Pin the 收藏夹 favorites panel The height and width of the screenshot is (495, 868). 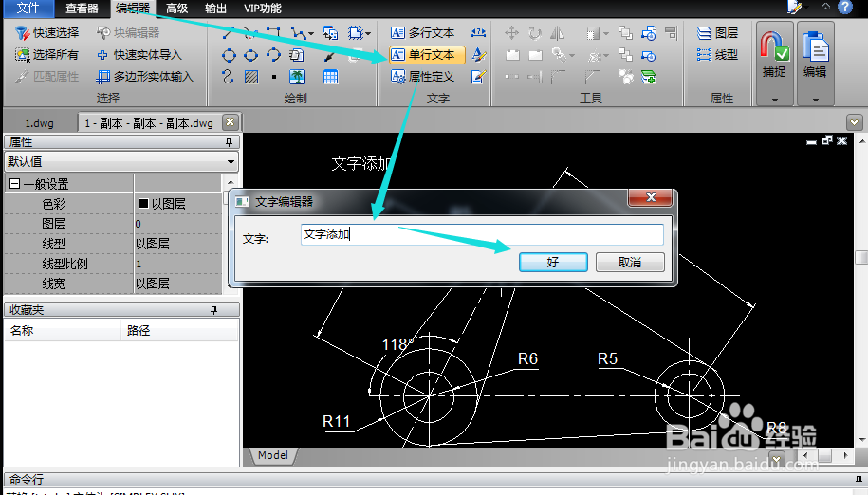pos(214,310)
